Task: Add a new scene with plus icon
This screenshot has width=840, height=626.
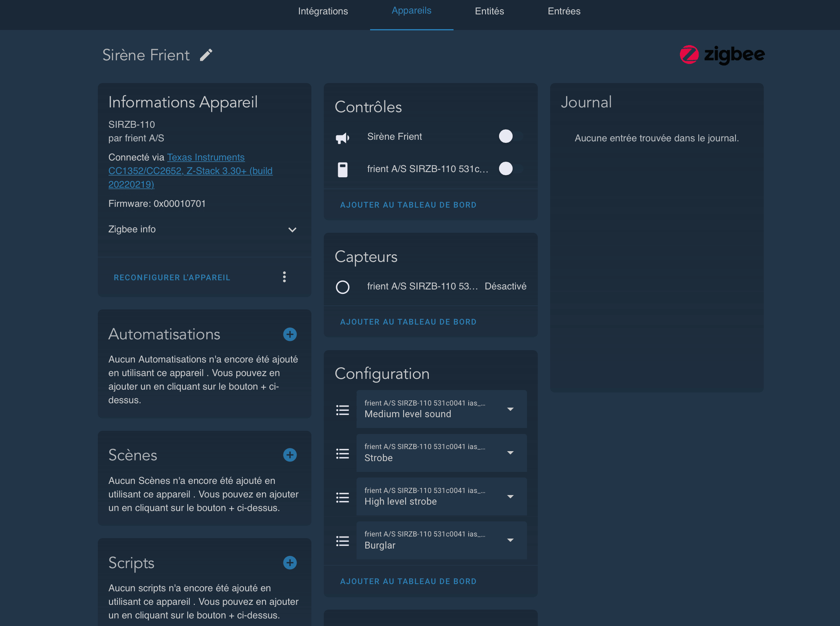Action: point(290,455)
